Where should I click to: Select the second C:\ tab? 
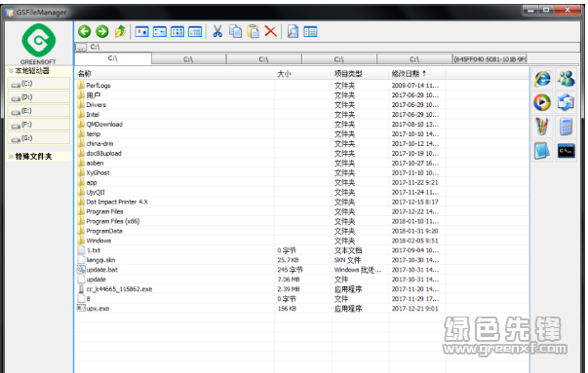point(188,59)
